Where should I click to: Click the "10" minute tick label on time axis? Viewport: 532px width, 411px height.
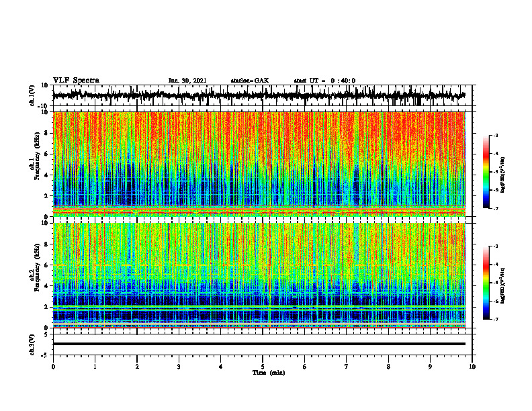472,367
